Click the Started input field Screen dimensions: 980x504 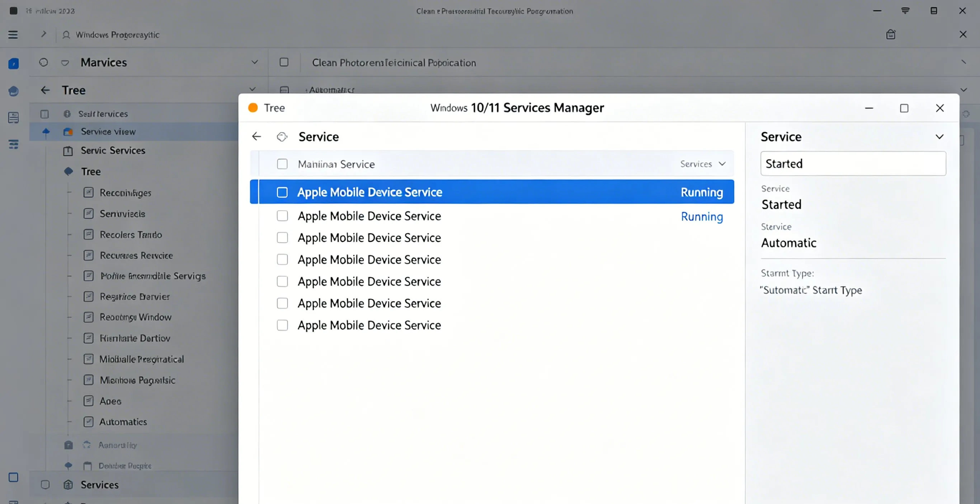(x=853, y=163)
